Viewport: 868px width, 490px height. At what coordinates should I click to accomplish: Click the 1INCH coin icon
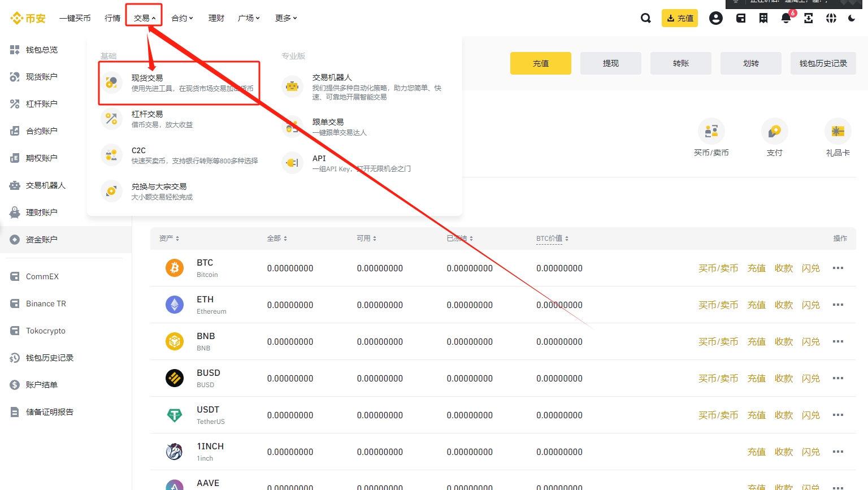point(175,452)
